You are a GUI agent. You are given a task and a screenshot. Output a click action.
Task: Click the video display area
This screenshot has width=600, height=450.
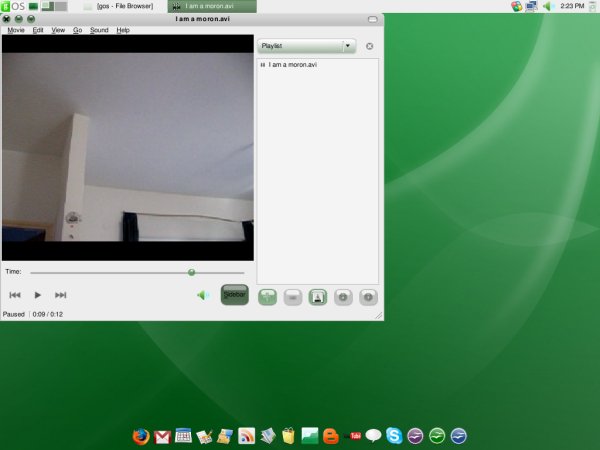(128, 148)
